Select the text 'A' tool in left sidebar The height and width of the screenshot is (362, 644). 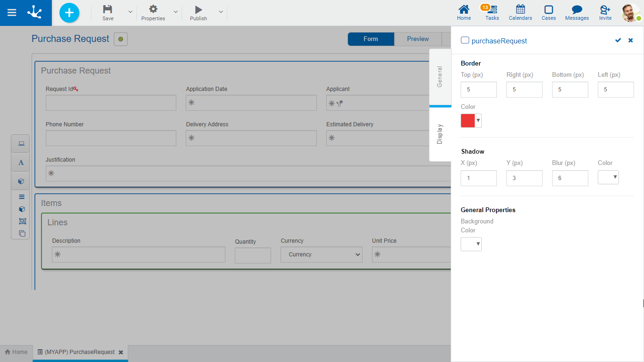(x=21, y=163)
